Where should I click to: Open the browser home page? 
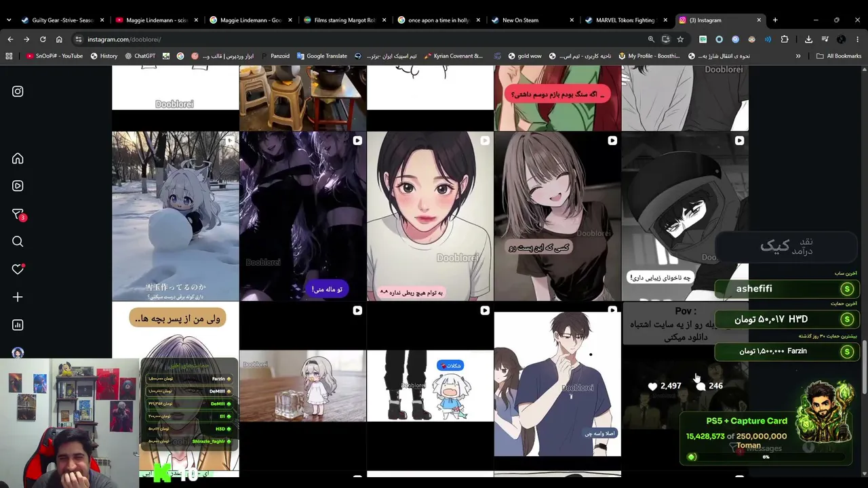click(x=59, y=39)
